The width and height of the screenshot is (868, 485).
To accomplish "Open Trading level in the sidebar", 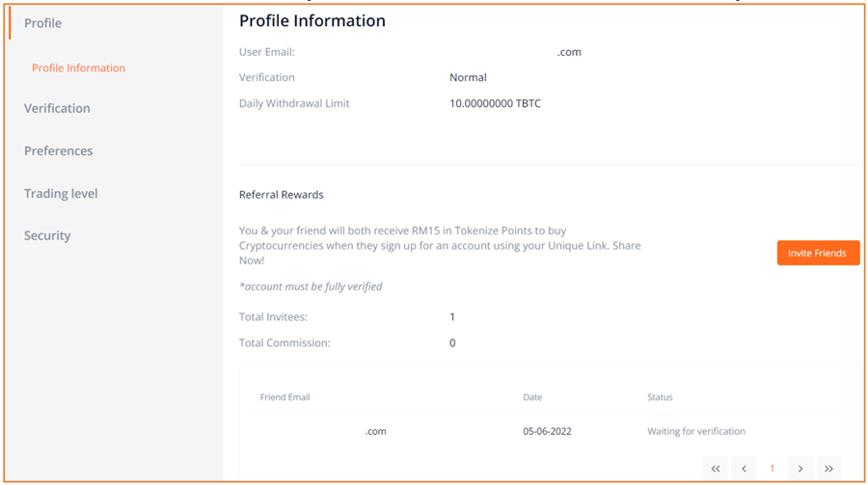I will (x=61, y=193).
